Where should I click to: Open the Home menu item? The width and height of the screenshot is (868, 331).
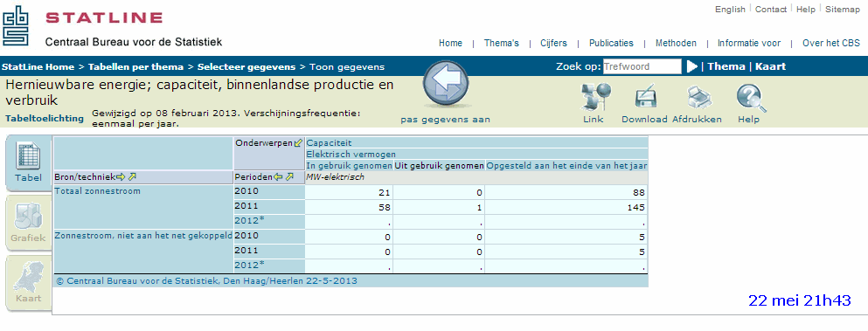coord(450,43)
